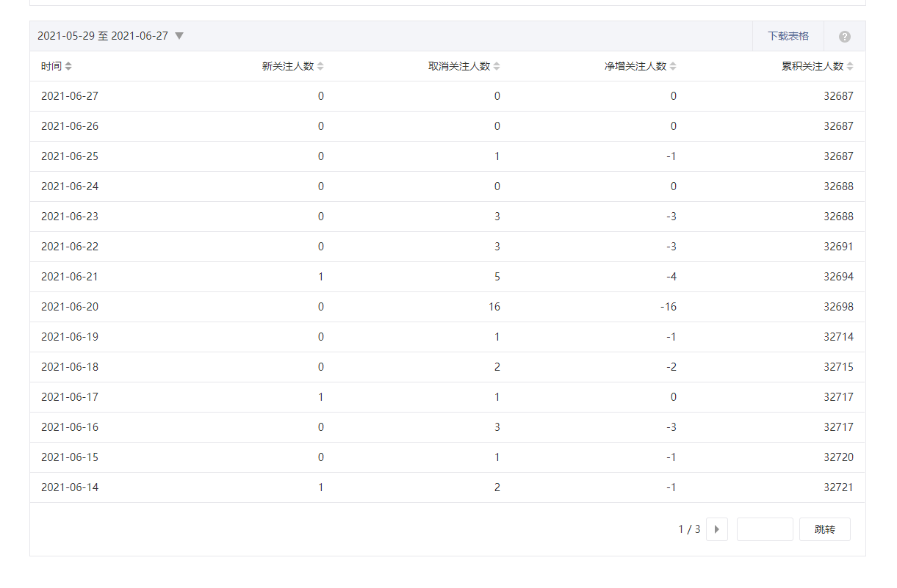This screenshot has height=588, width=897.
Task: Go to next page arrow
Action: (x=717, y=529)
